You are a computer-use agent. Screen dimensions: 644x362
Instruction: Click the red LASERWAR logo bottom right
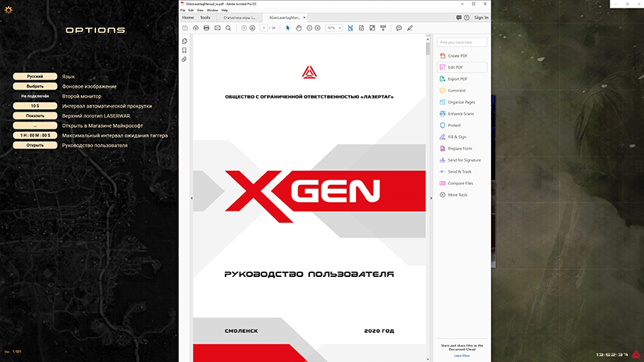636,354
